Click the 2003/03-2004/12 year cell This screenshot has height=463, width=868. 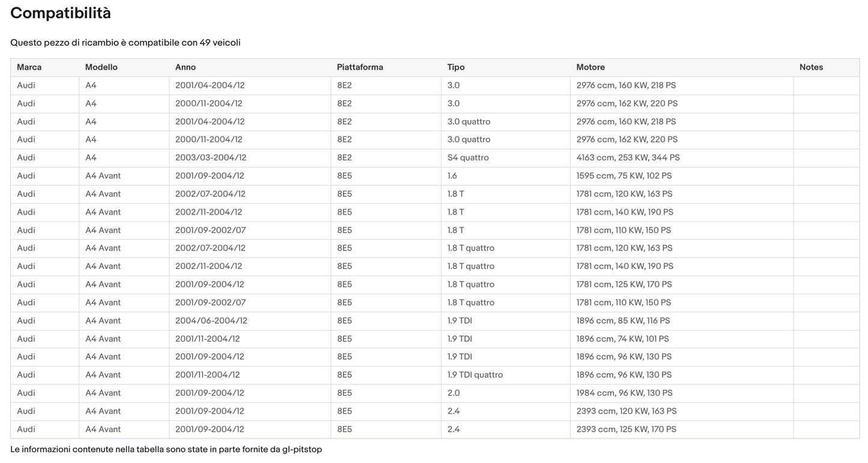pos(250,158)
